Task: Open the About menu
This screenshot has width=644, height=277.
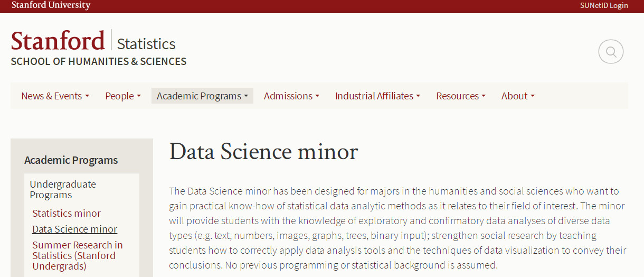Action: click(518, 96)
